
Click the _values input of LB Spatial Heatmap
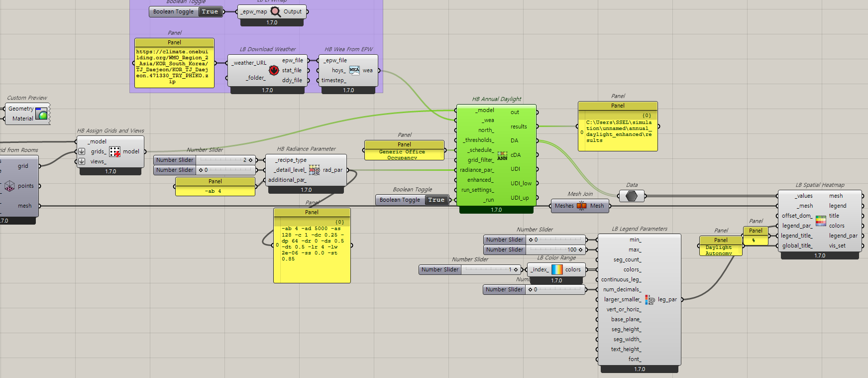[x=804, y=196]
